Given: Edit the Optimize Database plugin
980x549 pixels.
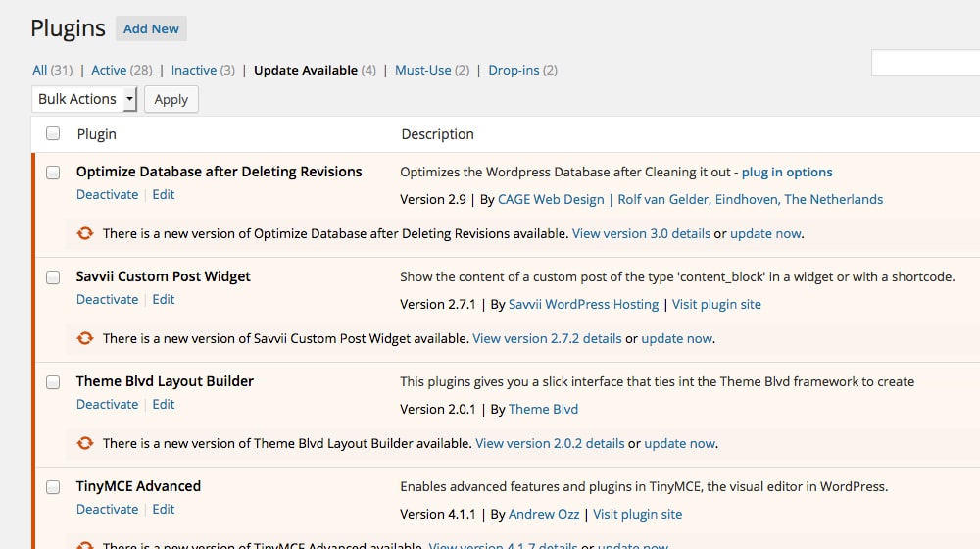Looking at the screenshot, I should pyautogui.click(x=164, y=194).
